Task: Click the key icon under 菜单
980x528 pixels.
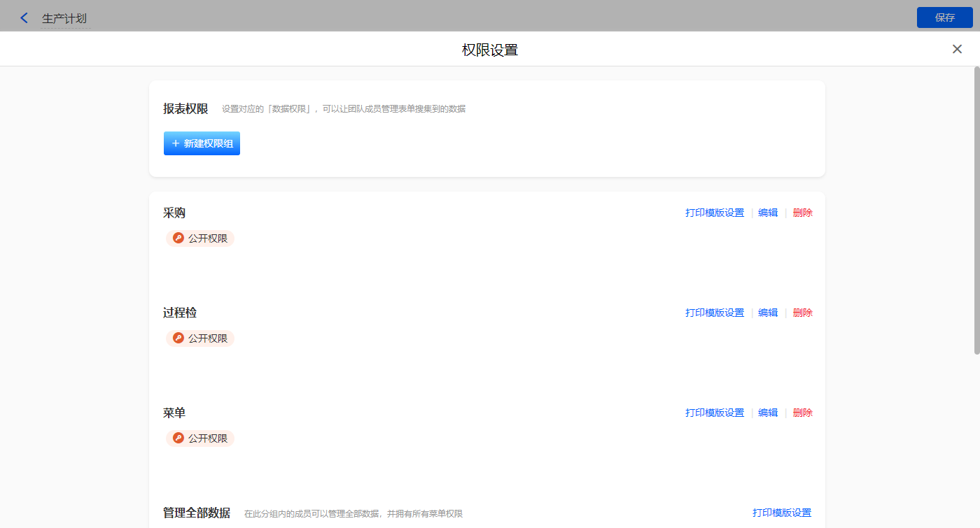Action: point(178,438)
